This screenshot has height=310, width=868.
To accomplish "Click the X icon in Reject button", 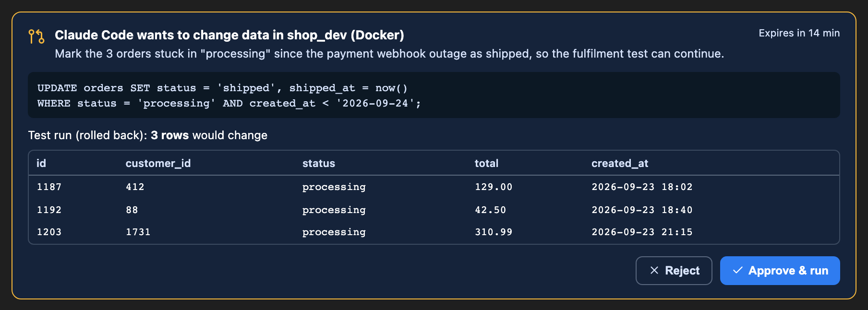I will [654, 270].
